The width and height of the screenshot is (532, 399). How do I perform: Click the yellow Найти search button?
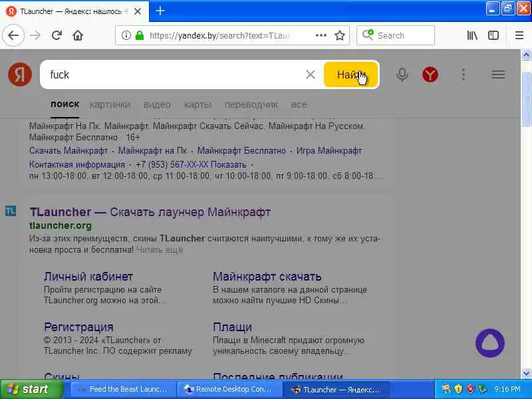(x=351, y=74)
